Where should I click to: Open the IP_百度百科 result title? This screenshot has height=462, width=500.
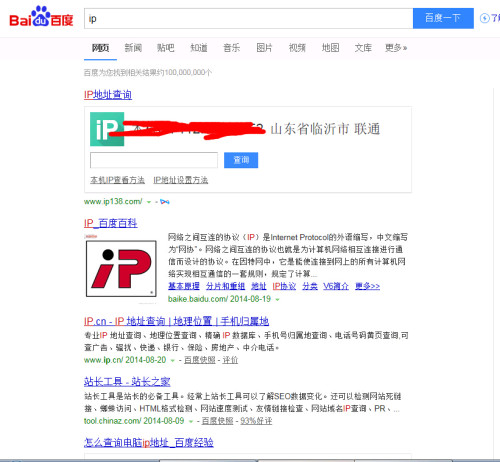pos(111,223)
